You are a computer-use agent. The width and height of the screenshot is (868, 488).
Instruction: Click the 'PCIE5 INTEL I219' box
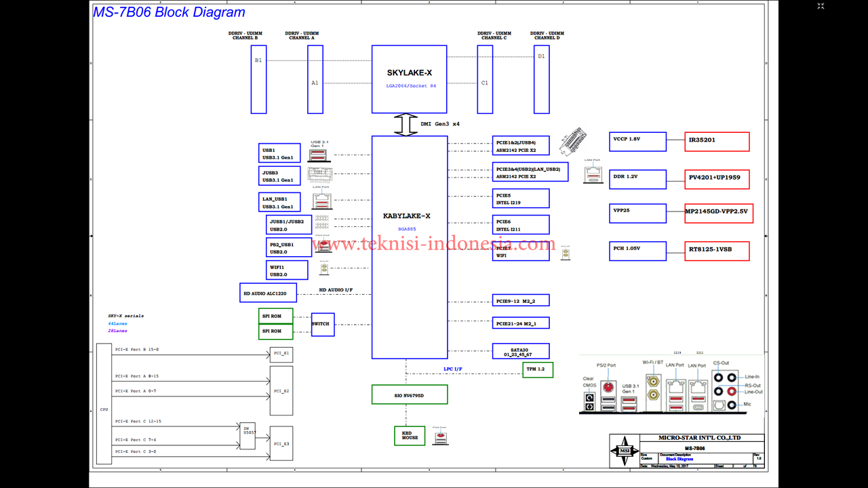tap(521, 199)
